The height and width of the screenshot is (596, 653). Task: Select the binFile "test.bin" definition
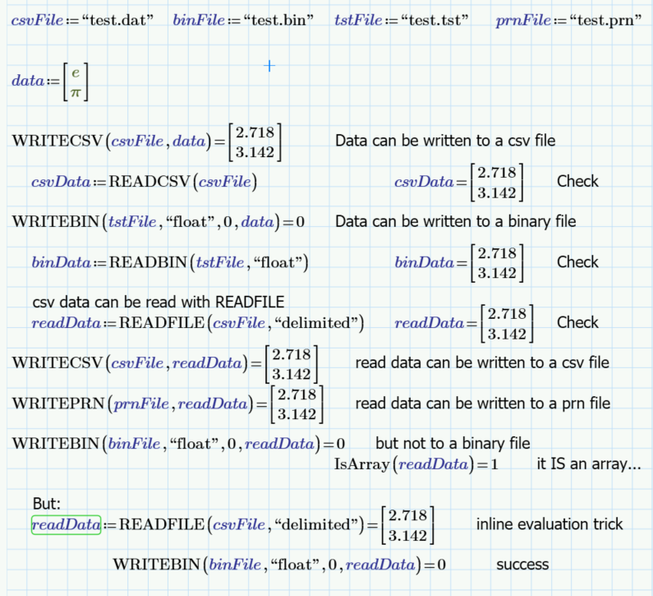243,20
